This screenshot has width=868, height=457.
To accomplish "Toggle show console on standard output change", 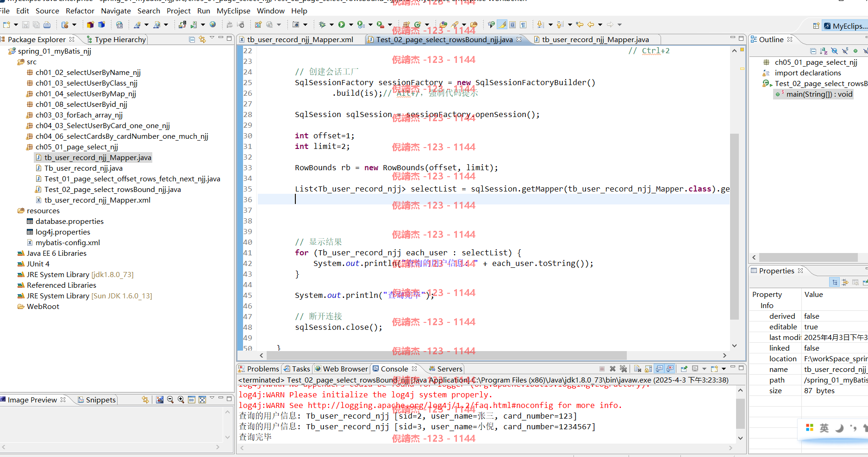I will [659, 369].
